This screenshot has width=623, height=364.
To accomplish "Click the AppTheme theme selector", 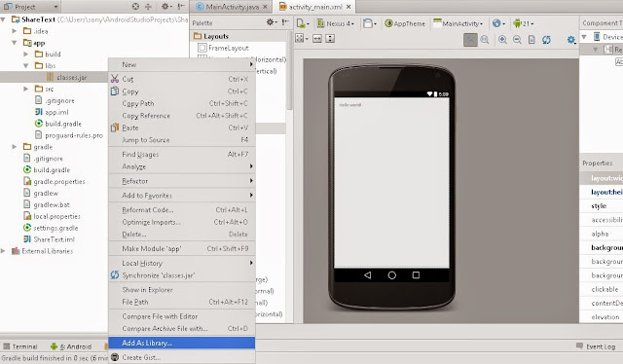I will click(405, 23).
